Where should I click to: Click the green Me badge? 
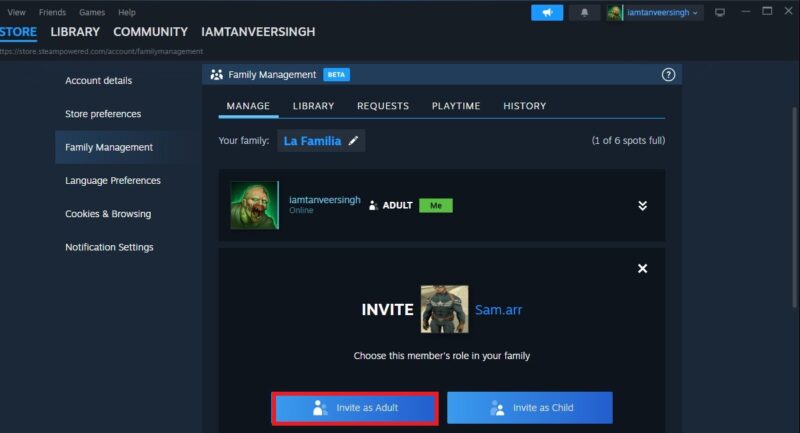[436, 205]
